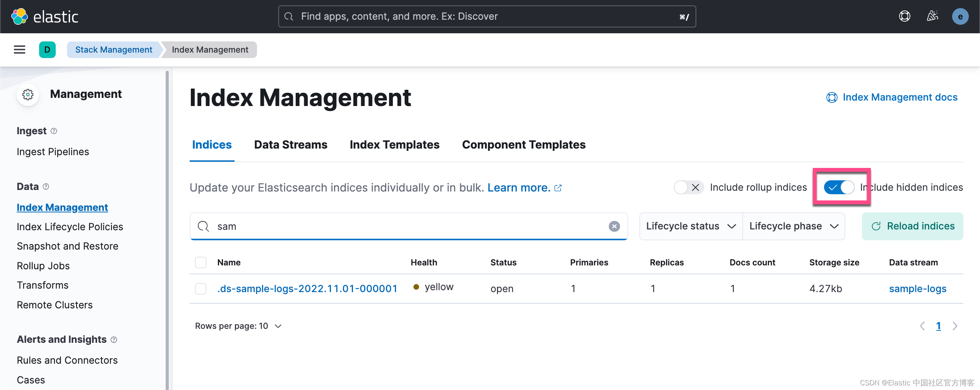Sort by the Status column header

point(504,263)
